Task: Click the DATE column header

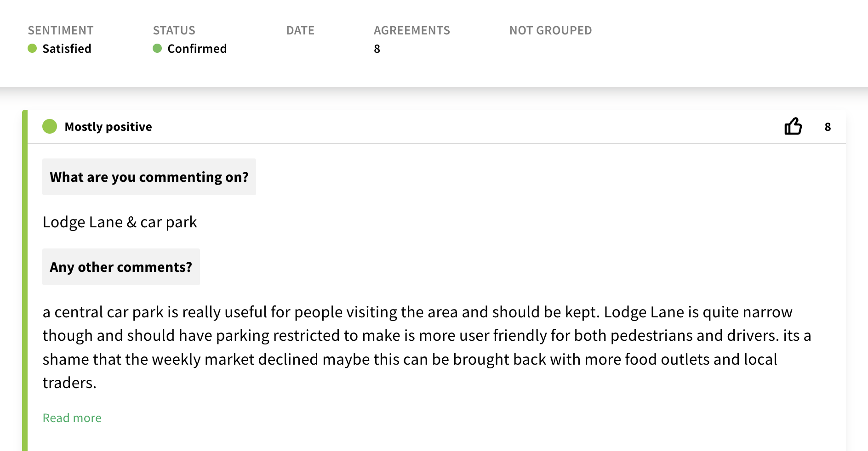Action: [x=300, y=30]
